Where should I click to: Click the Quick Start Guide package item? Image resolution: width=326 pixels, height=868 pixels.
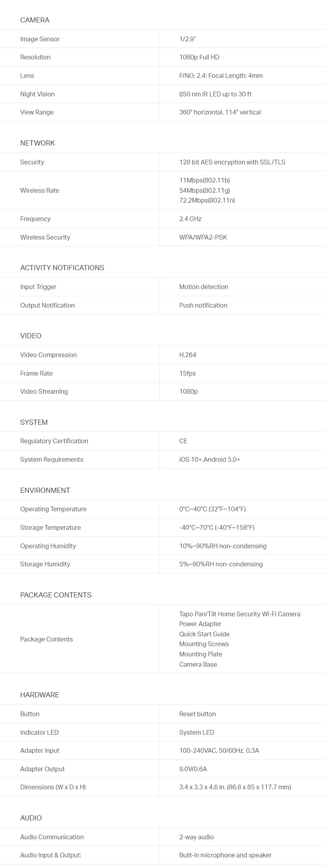click(204, 634)
